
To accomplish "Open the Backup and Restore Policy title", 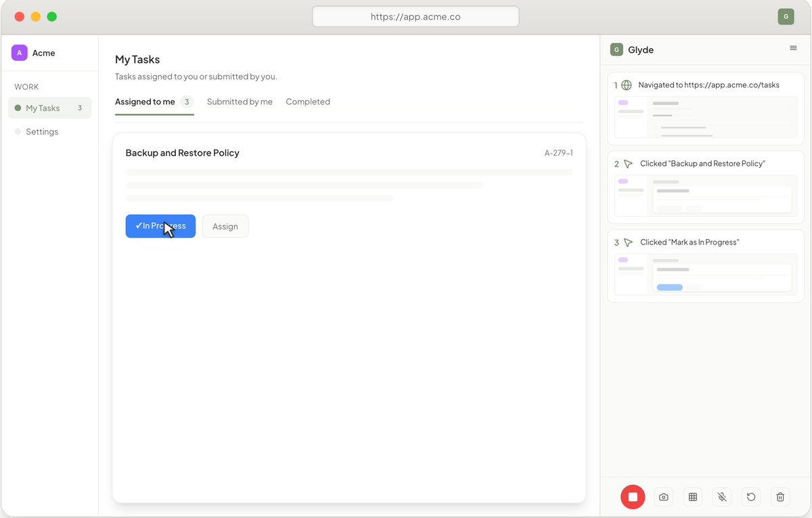I will pyautogui.click(x=183, y=153).
